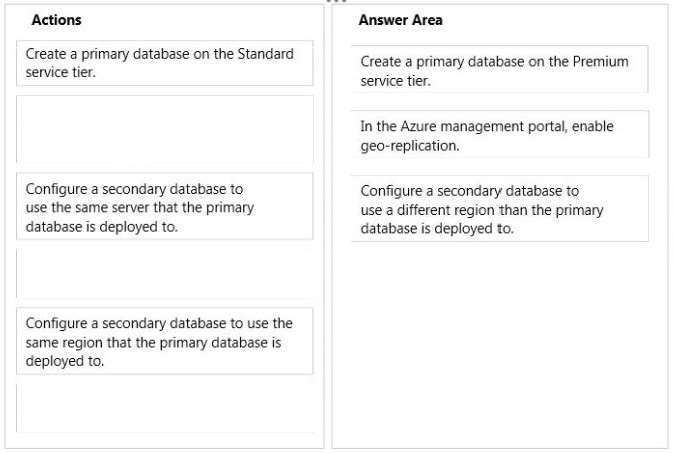Click the Answer Area heading

(400, 20)
